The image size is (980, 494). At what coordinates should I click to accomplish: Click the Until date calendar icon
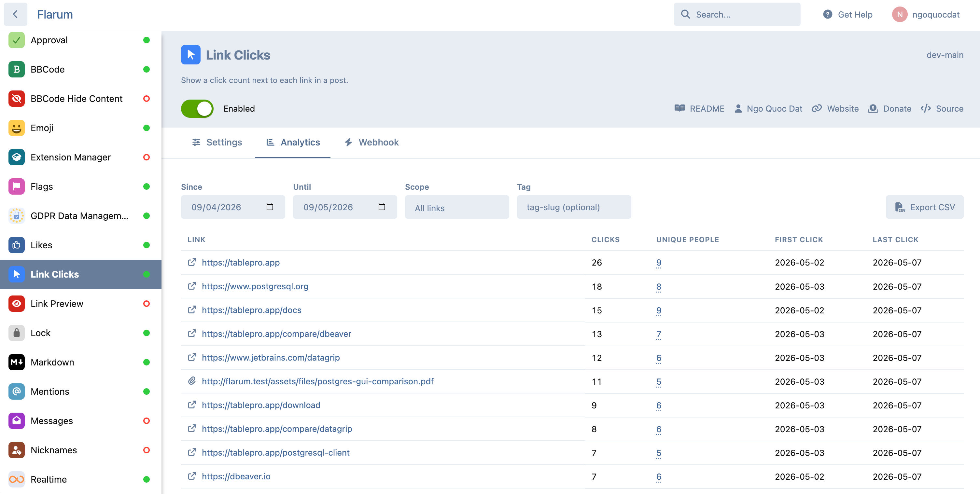click(x=382, y=207)
